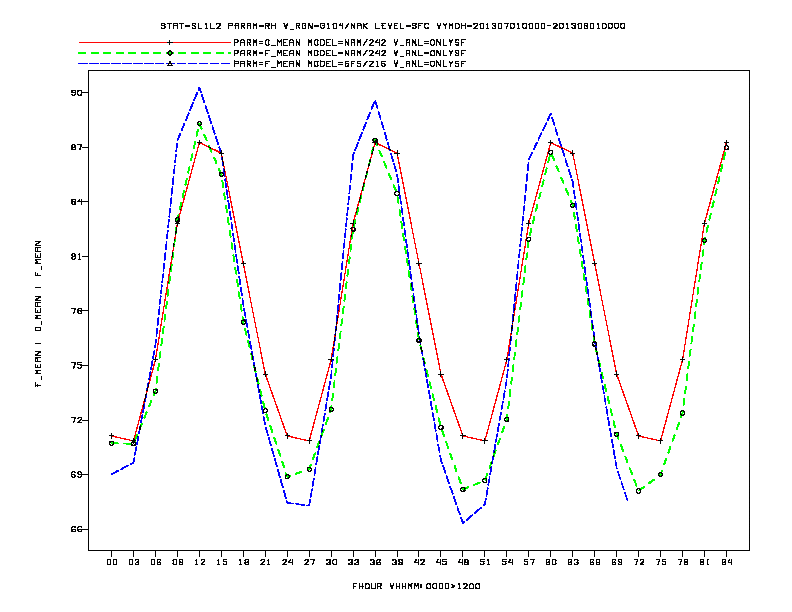Viewport: 792px width, 612px height.
Task: Click the y-axis tick label 72
Action: (x=77, y=420)
